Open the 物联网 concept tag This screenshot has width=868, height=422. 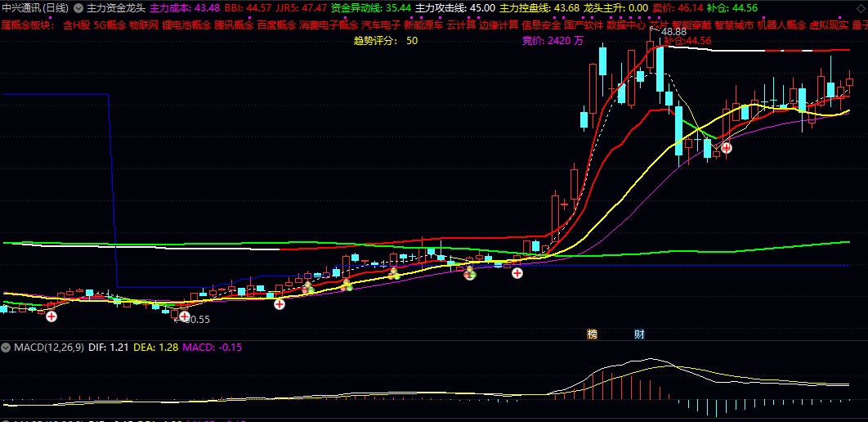[144, 25]
